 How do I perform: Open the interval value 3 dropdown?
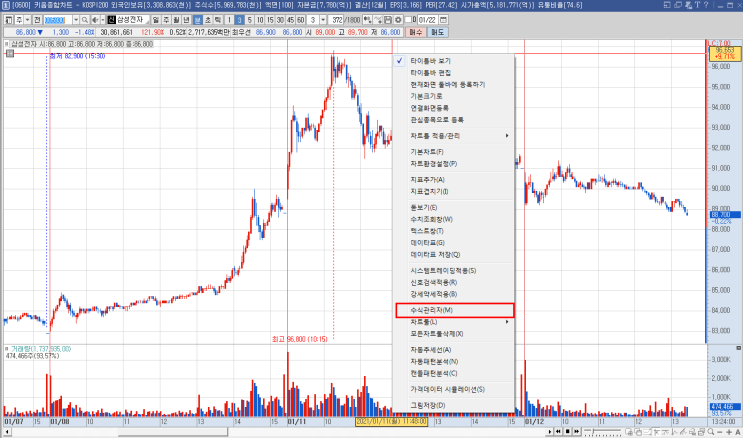[323, 20]
